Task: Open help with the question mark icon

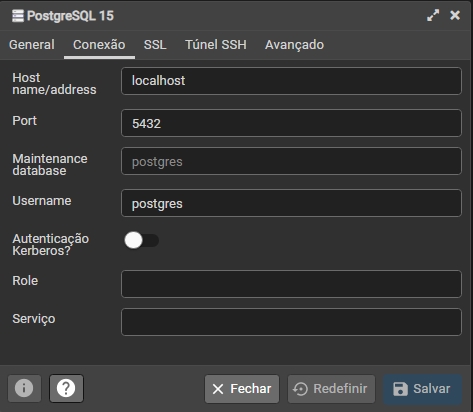Action: tap(66, 388)
